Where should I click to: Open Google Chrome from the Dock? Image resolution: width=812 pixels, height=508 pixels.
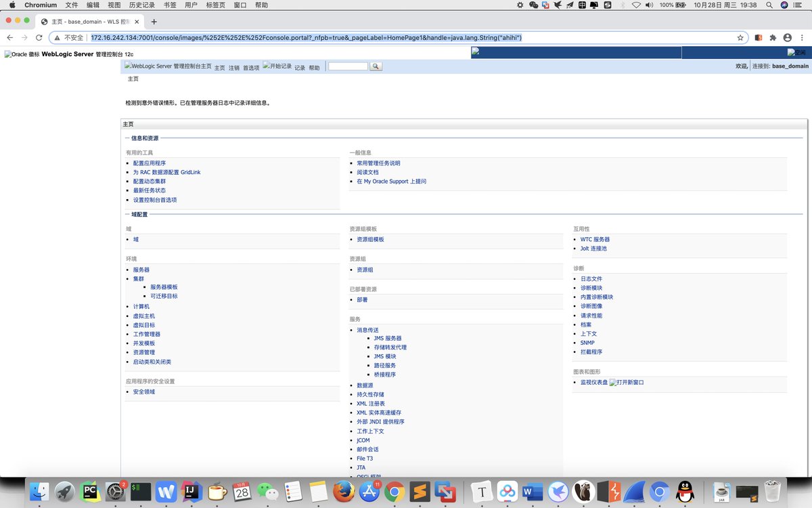(x=394, y=491)
